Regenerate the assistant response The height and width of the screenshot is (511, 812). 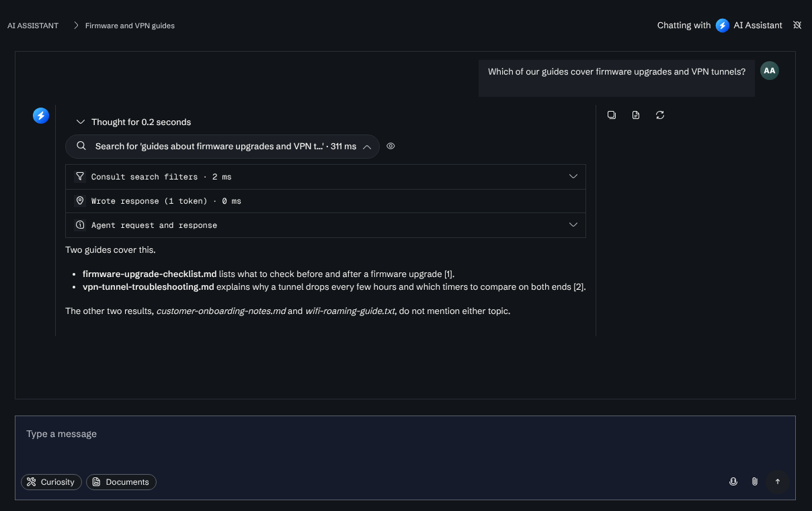(660, 115)
